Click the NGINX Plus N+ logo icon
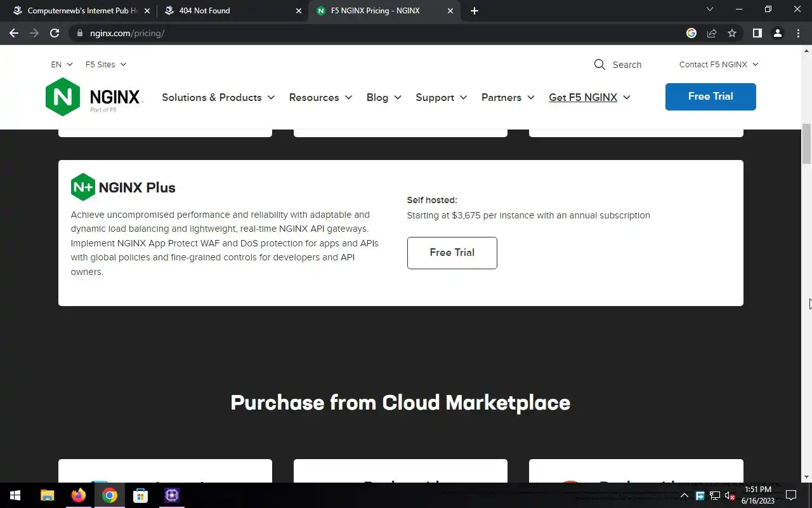The image size is (812, 508). coord(83,187)
